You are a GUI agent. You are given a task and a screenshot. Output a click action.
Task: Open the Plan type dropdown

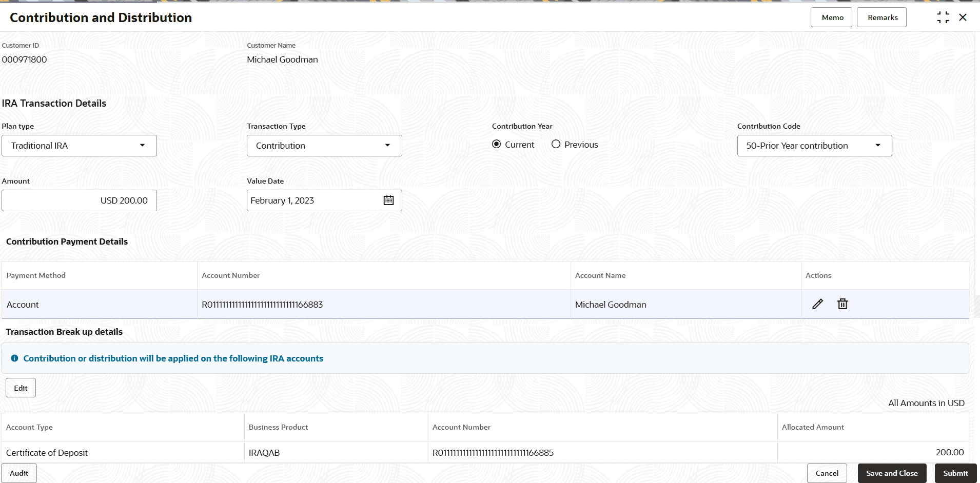click(79, 146)
